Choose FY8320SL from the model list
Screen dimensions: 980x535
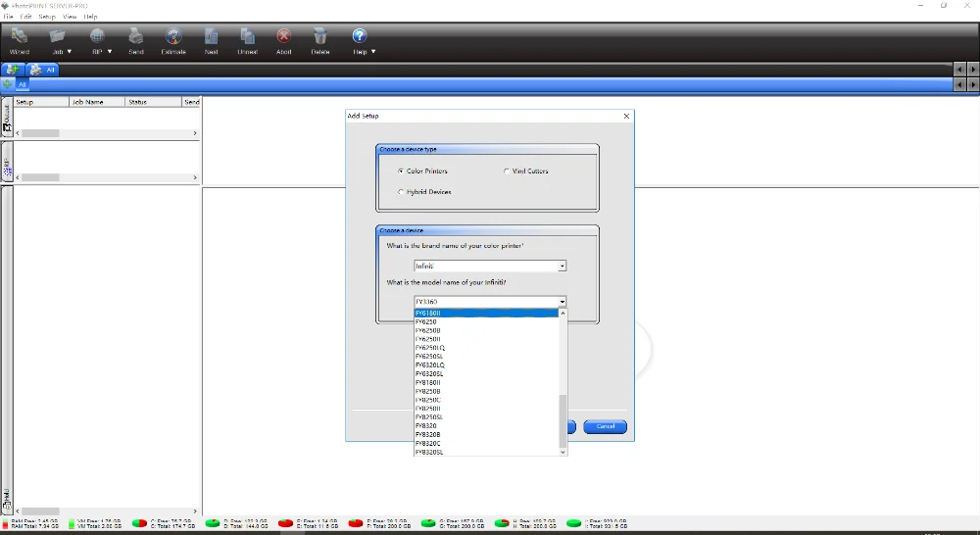(x=486, y=452)
